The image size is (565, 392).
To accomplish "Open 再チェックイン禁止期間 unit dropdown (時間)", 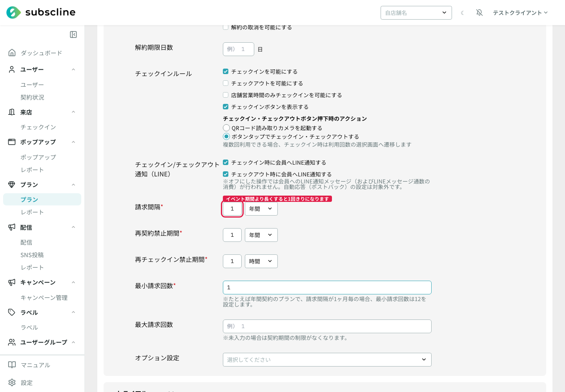I will point(261,261).
